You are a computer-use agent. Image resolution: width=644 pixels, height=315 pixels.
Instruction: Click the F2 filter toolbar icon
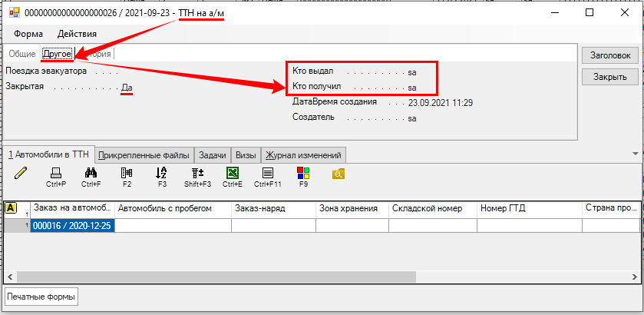(x=127, y=174)
